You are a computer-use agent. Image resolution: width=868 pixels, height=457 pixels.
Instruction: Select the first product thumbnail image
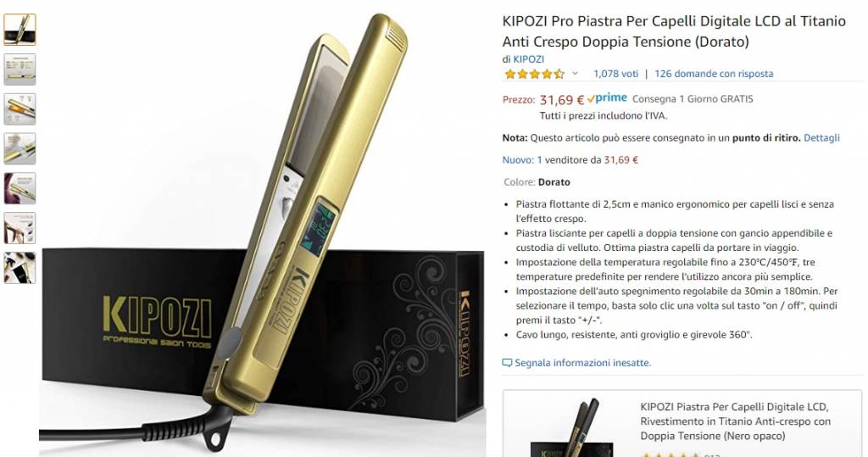click(20, 30)
